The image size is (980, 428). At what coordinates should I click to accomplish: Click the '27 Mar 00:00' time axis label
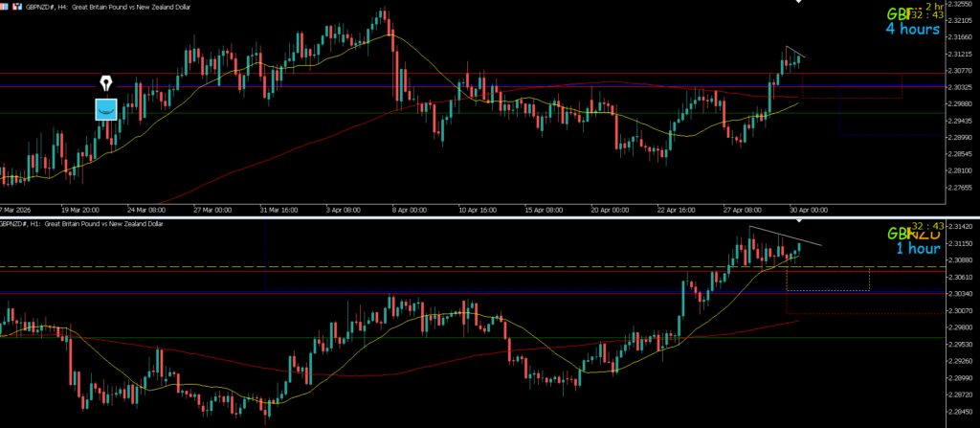click(x=212, y=211)
